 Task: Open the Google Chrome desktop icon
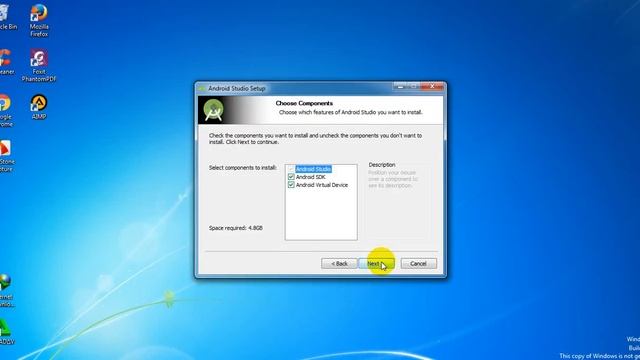click(5, 110)
